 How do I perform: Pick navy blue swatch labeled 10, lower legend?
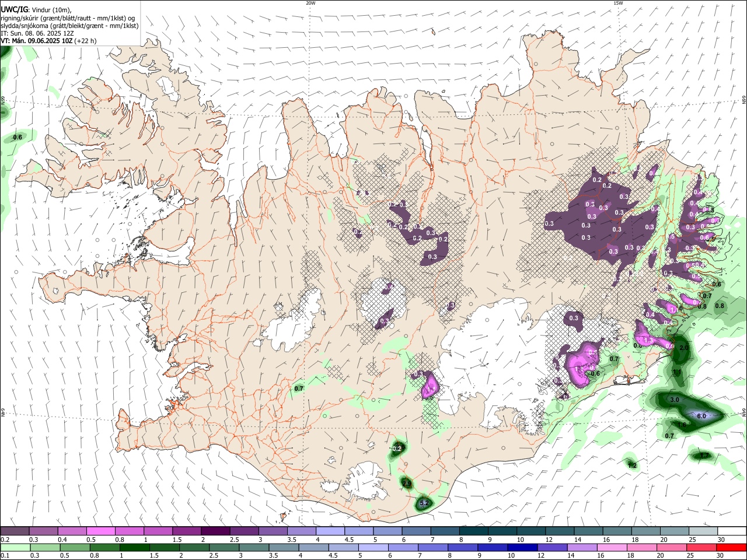pos(522,547)
